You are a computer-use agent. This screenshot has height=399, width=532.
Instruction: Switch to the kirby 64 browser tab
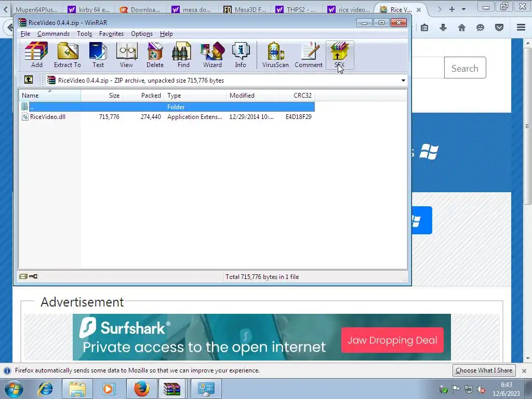pos(89,9)
